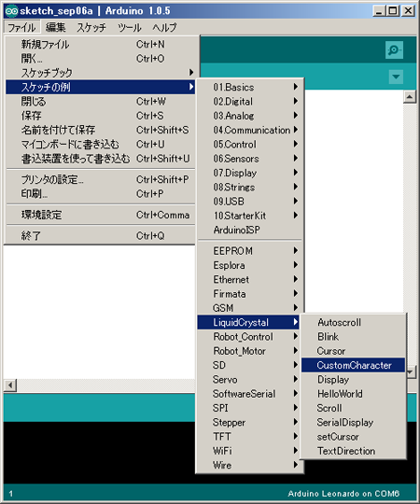The image size is (420, 504).
Task: Expand 07.Display examples
Action: [x=249, y=173]
